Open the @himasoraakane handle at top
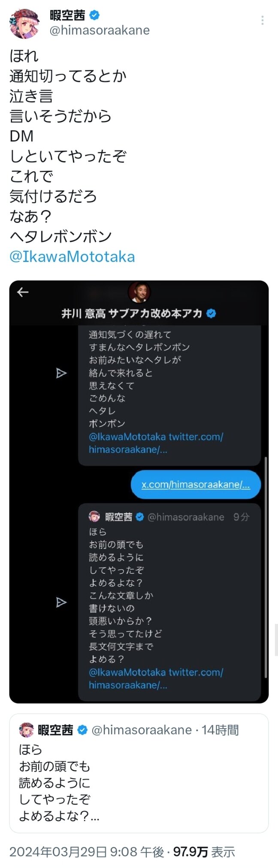The width and height of the screenshot is (278, 868). [100, 30]
